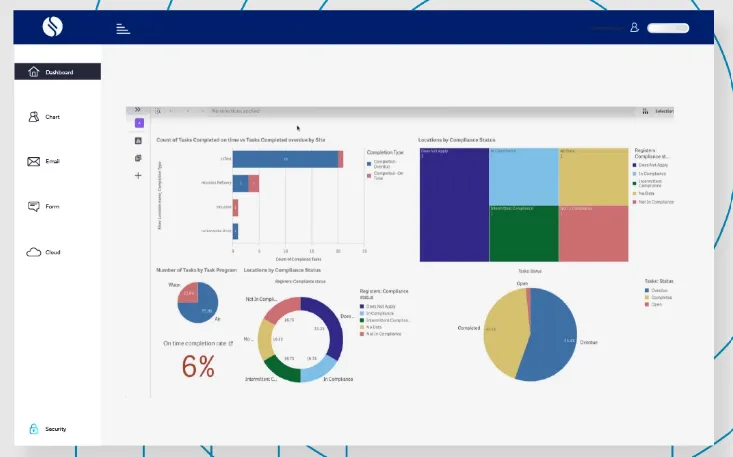The height and width of the screenshot is (457, 733).
Task: Click the yellow No Data treemap tile
Action: 594,177
